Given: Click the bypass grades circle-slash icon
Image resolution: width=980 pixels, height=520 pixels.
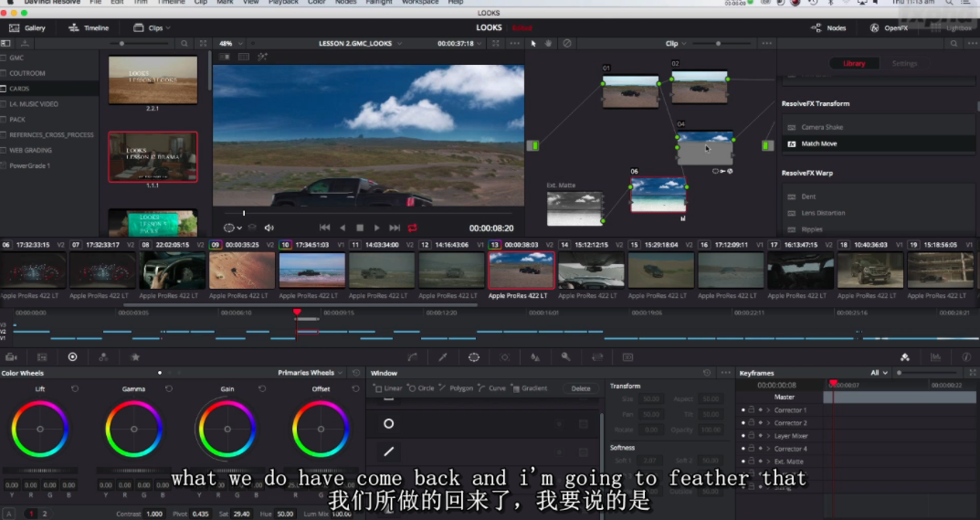Looking at the screenshot, I should coord(567,43).
